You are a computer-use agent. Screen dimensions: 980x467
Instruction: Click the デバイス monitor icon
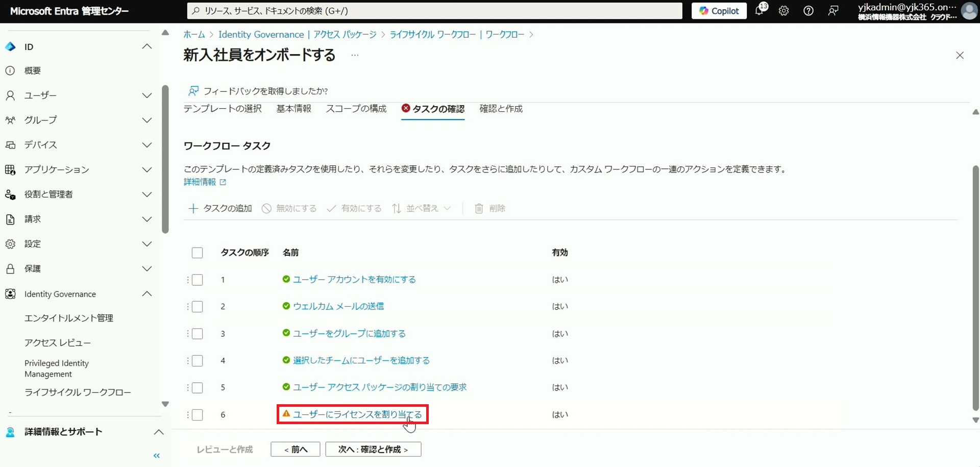(10, 145)
